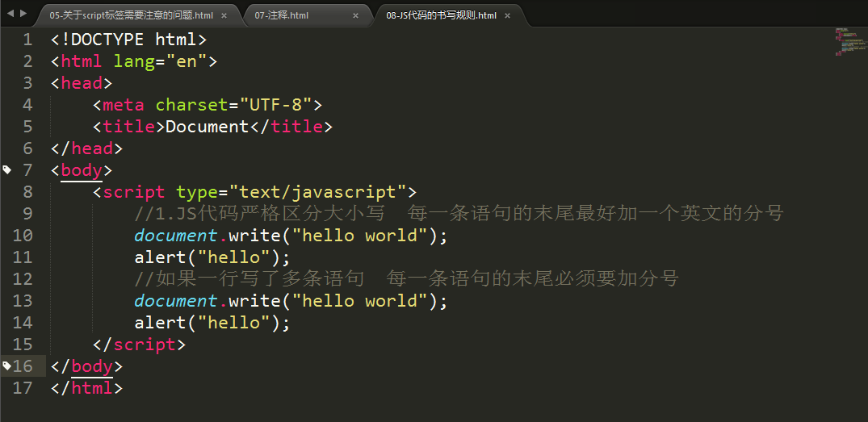Click line number 12 in gutter

click(22, 278)
